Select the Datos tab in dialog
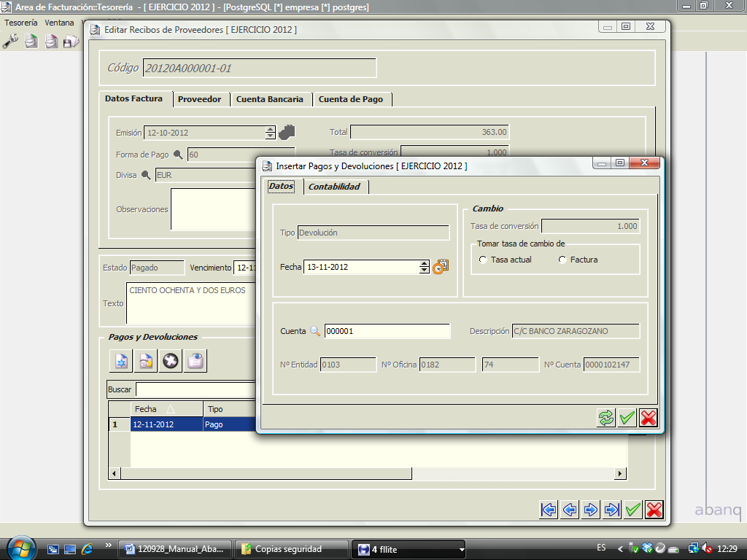747x560 pixels. (281, 186)
